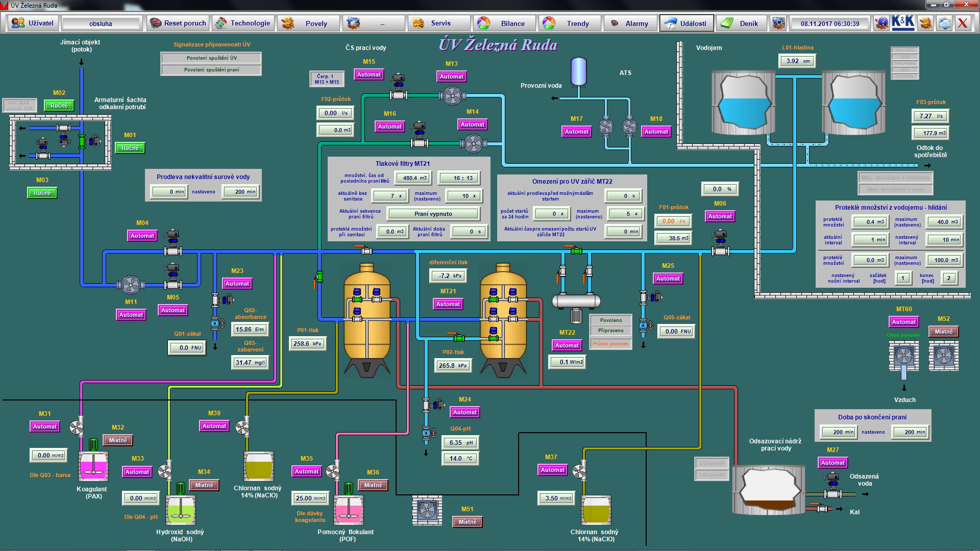The image size is (980, 551).
Task: Click the maximum 40.0 m3 setpoint field
Action: (x=944, y=222)
